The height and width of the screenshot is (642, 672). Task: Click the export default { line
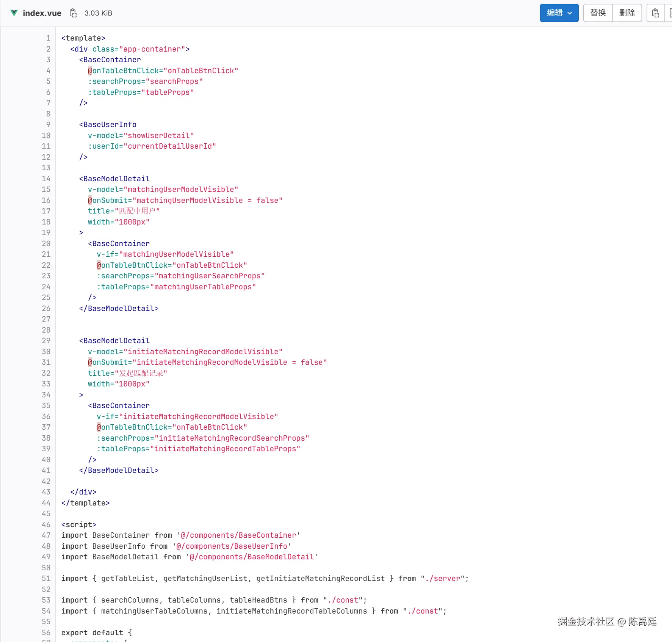click(x=97, y=633)
